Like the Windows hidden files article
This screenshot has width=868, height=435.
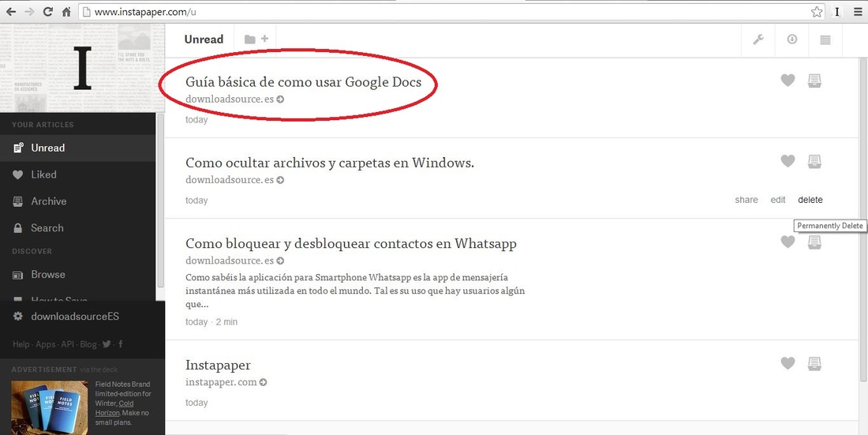pyautogui.click(x=788, y=161)
